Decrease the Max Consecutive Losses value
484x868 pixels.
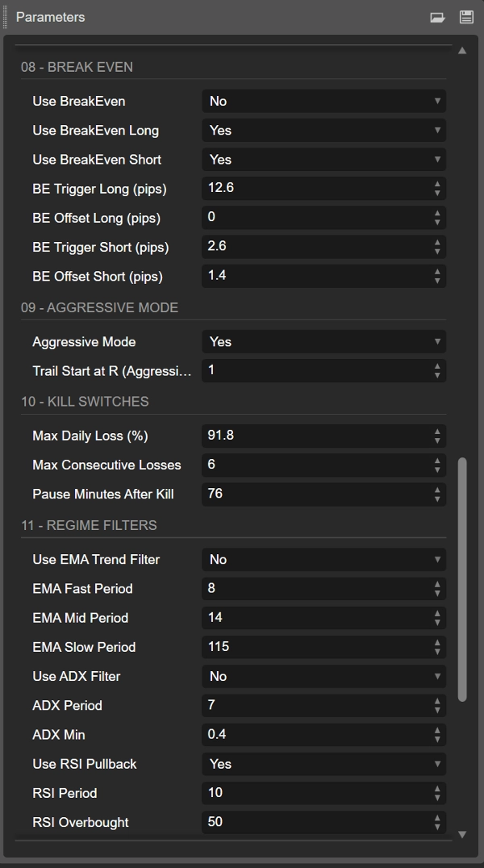pyautogui.click(x=437, y=469)
